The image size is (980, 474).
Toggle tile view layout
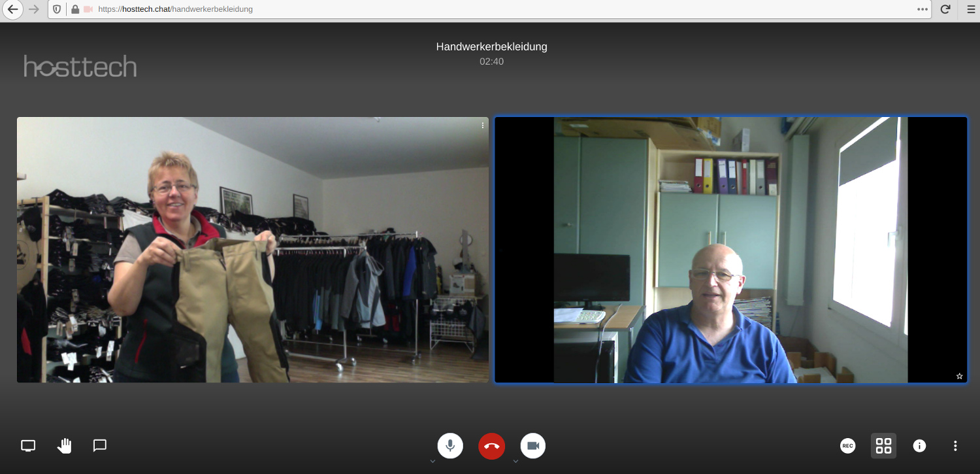[x=883, y=446]
